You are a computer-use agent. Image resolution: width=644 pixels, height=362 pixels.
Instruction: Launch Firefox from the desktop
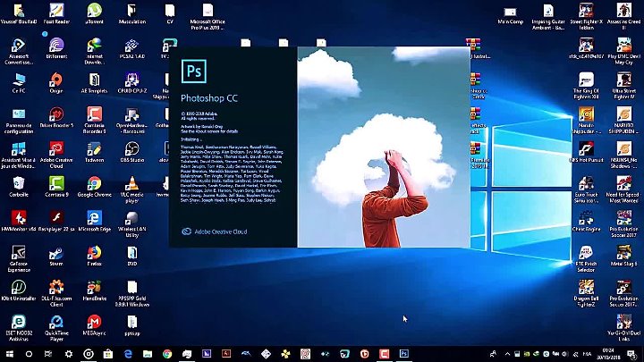[94, 254]
